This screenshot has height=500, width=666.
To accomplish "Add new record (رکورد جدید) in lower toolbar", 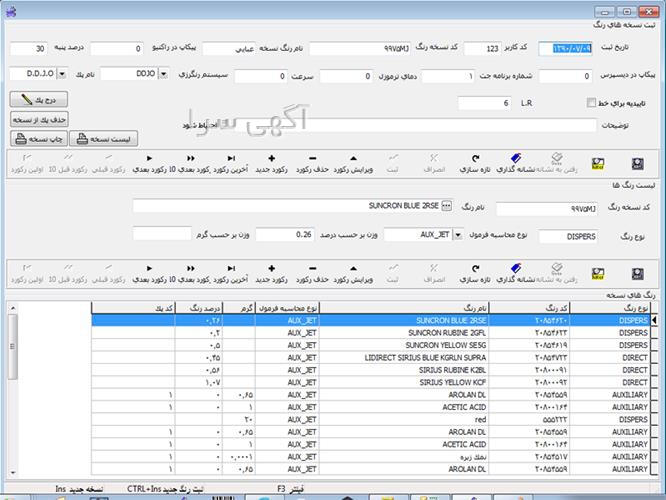I will coord(271,274).
